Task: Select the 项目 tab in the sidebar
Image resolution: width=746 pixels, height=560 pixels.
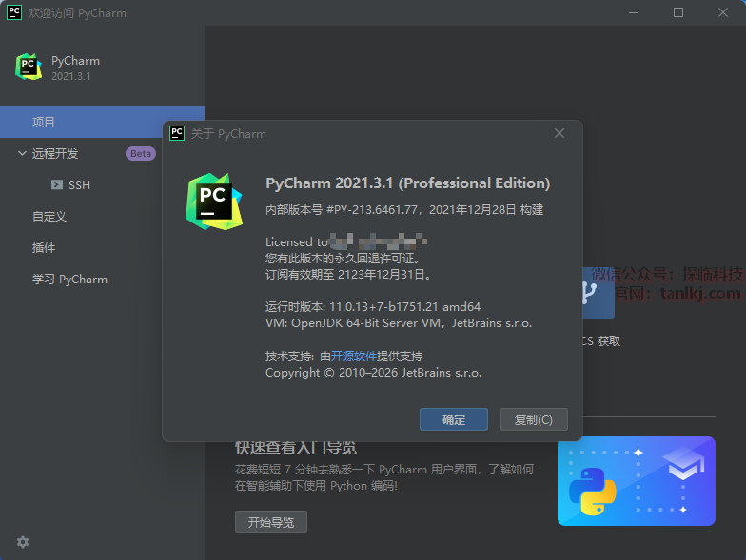Action: click(x=44, y=122)
